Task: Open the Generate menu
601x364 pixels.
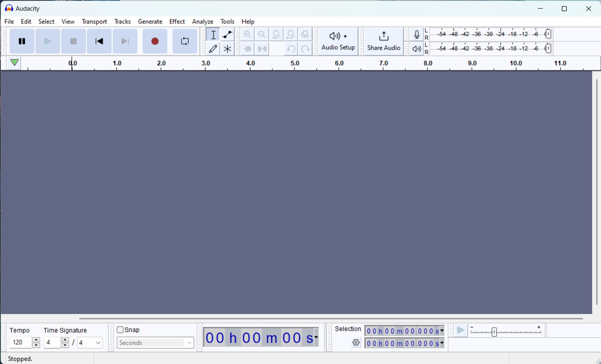Action: [150, 22]
